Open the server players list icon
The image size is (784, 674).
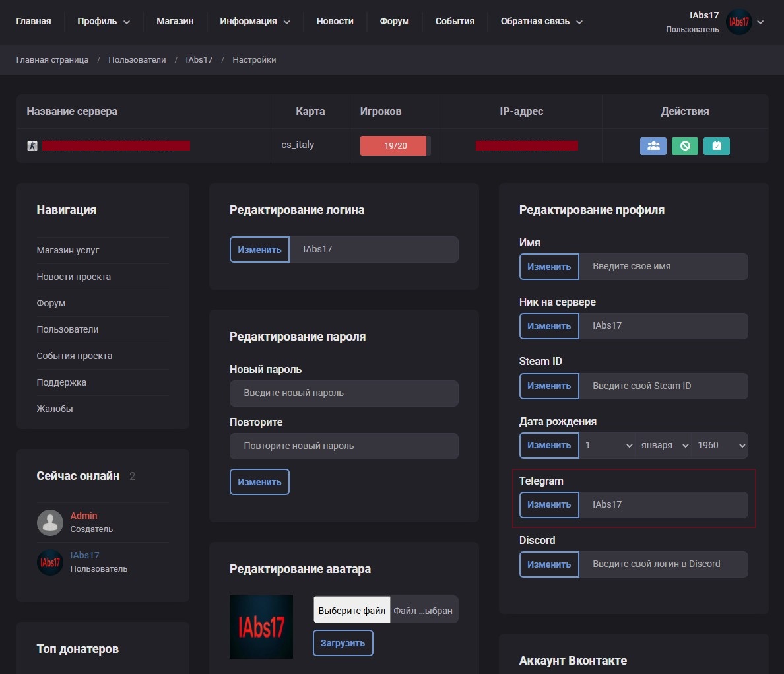click(653, 146)
